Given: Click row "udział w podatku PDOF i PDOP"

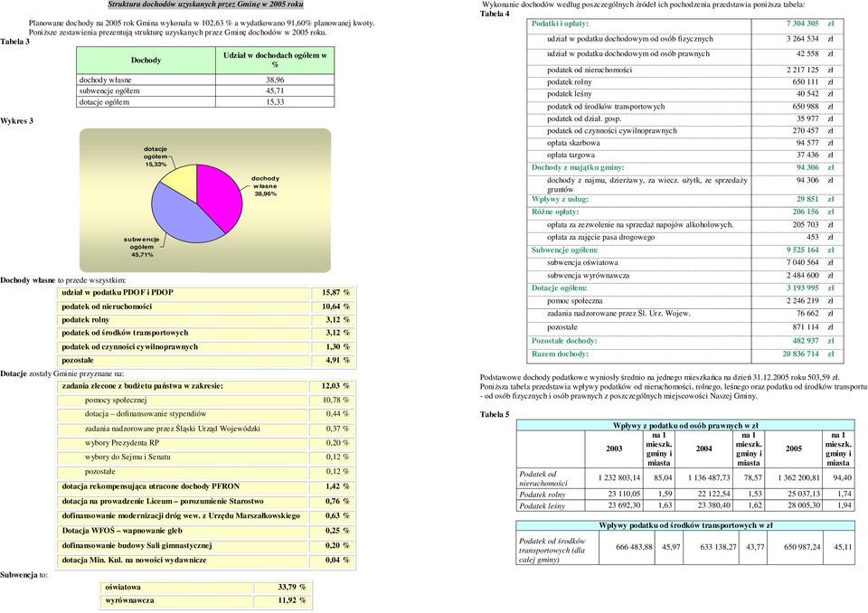Looking at the screenshot, I should pos(206,292).
